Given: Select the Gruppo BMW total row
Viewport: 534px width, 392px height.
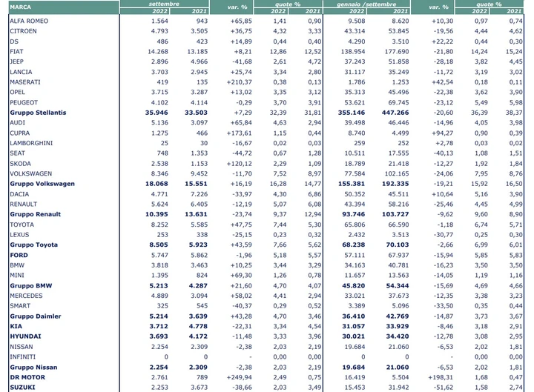Looking at the screenshot, I should 266,286.
